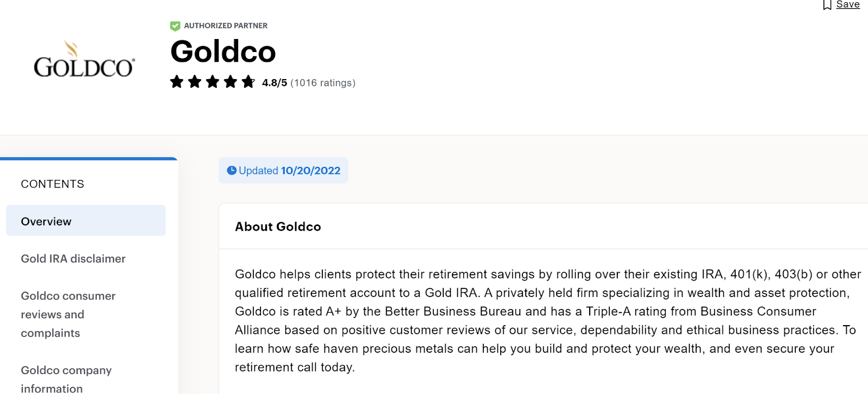Viewport: 868px width, 394px height.
Task: Click the first rating star
Action: tap(177, 82)
